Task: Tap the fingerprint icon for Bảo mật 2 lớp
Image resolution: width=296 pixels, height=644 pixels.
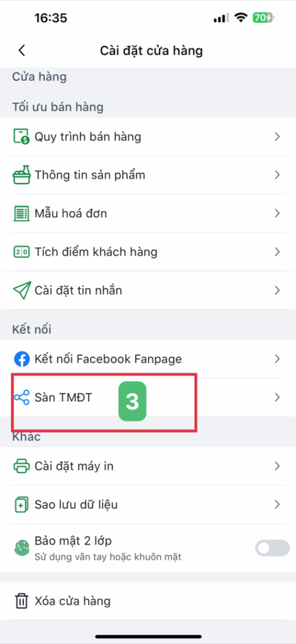Action: tap(22, 548)
